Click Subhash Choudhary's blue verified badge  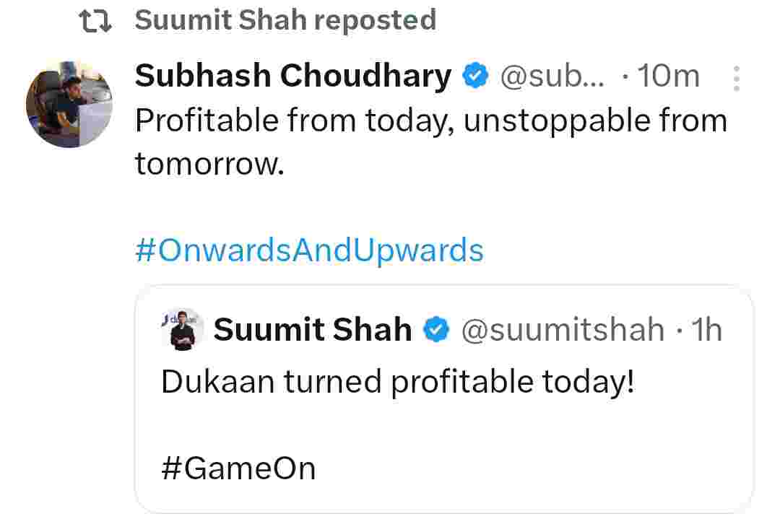pos(475,76)
